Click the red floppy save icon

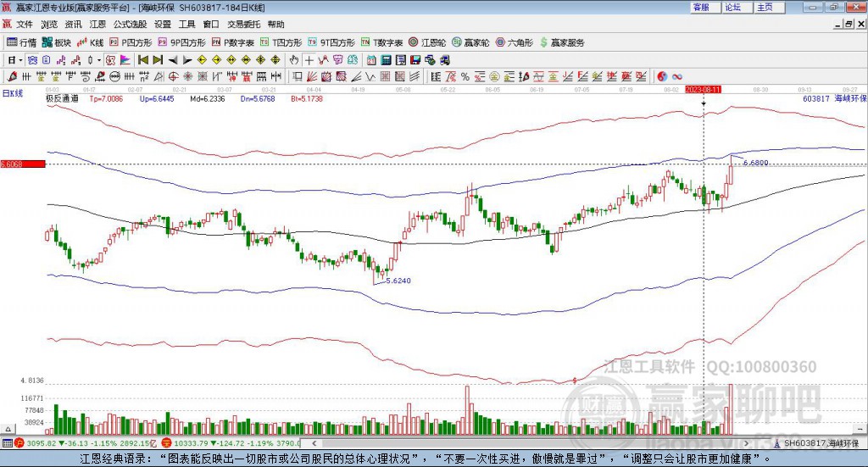415,60
